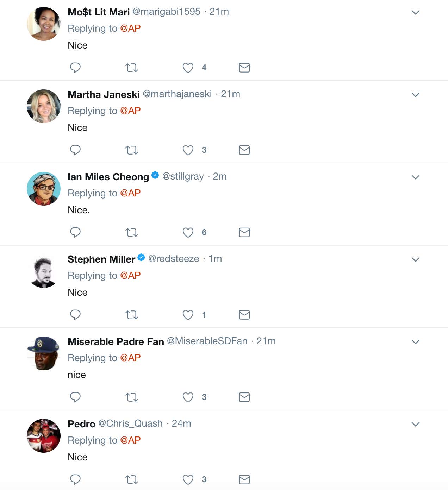Viewport: 448px width, 490px height.
Task: Like Mo$t Lit Mari's tweet
Action: tap(188, 68)
